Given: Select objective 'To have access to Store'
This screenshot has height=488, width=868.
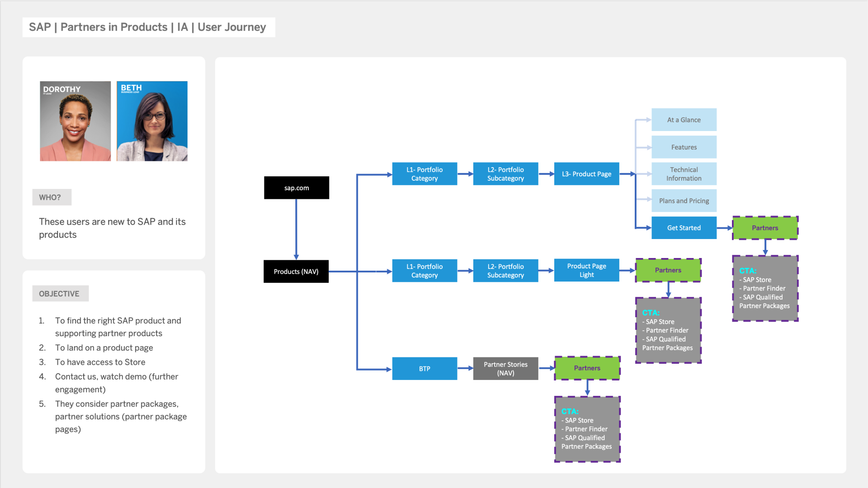Looking at the screenshot, I should [x=100, y=362].
